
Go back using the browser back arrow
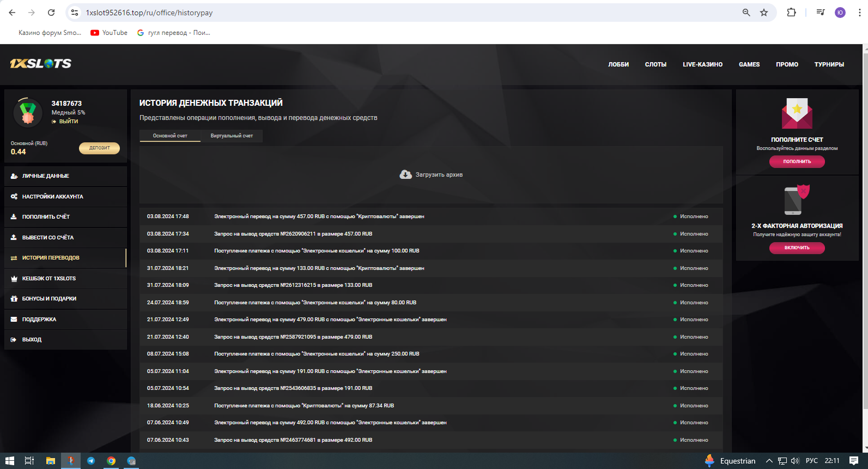click(x=12, y=13)
